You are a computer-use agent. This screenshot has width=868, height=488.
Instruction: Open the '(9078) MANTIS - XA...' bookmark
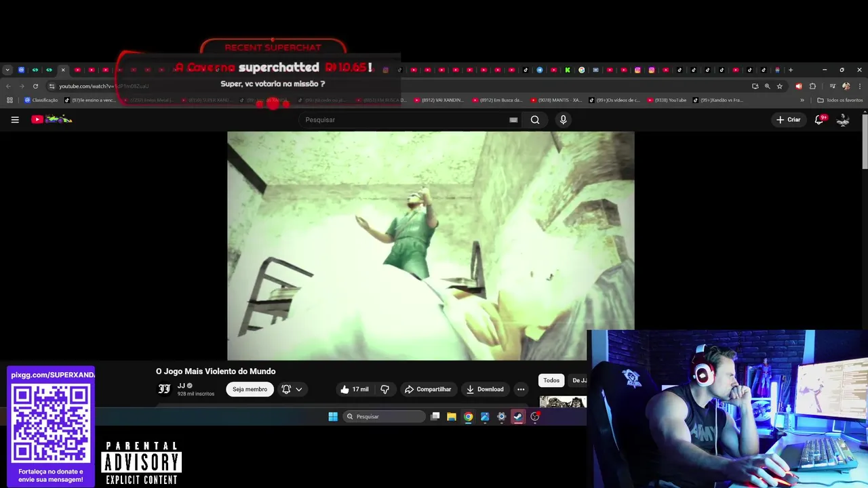tap(556, 100)
